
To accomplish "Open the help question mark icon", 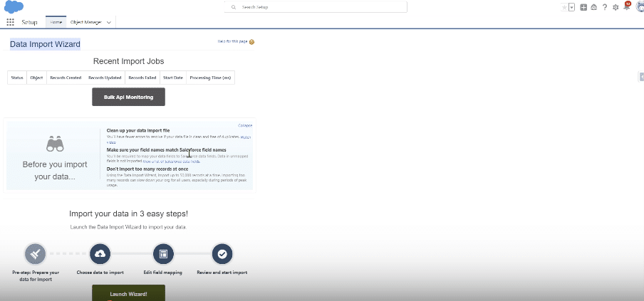I will [605, 7].
